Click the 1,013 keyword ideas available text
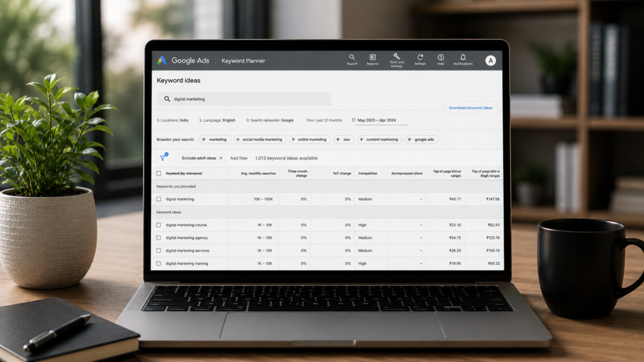This screenshot has height=362, width=644. pos(286,158)
